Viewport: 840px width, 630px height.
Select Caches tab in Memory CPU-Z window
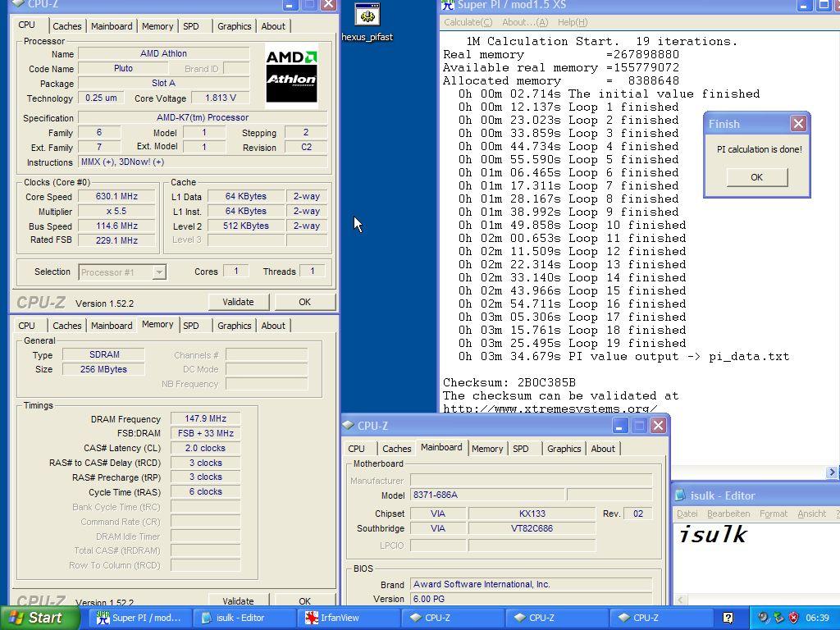click(67, 326)
